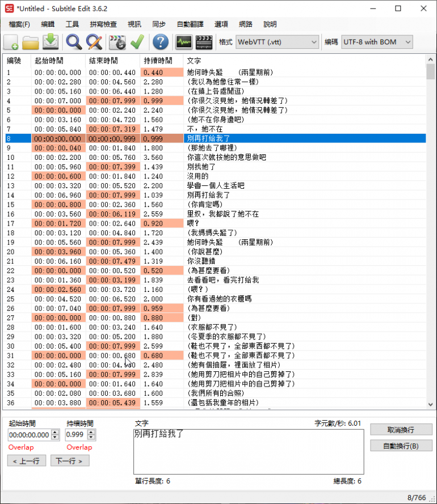
Task: Open the 自動翻譯 menu
Action: tap(190, 24)
